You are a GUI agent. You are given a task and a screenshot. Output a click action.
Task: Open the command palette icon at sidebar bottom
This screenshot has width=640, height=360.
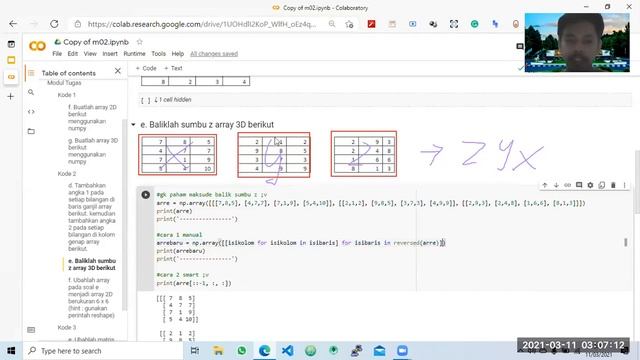tap(31, 330)
